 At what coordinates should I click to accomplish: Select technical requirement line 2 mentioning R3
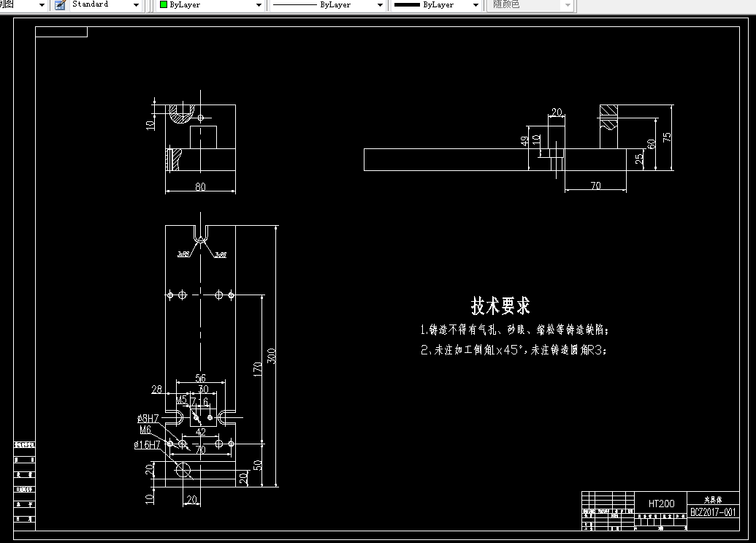(513, 349)
